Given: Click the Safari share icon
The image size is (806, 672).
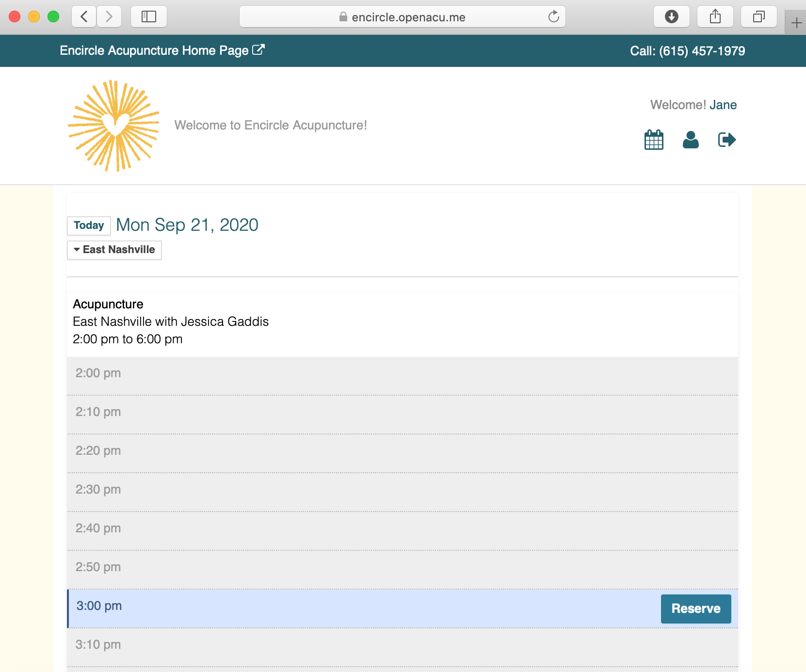Looking at the screenshot, I should tap(715, 17).
